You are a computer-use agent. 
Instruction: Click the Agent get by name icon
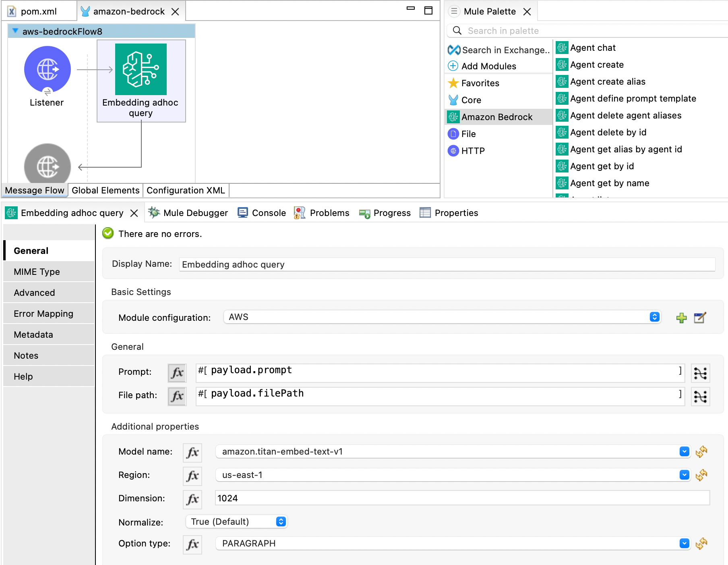coord(562,183)
